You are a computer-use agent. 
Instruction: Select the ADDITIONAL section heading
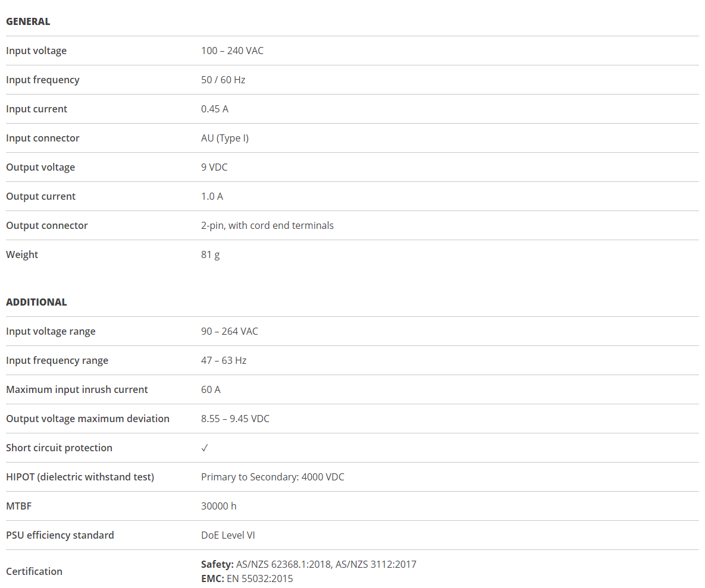tap(36, 302)
